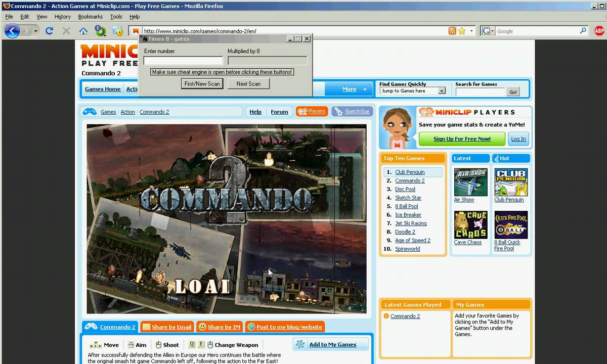The height and width of the screenshot is (364, 607).
Task: Reload the page with the refresh icon
Action: (49, 31)
